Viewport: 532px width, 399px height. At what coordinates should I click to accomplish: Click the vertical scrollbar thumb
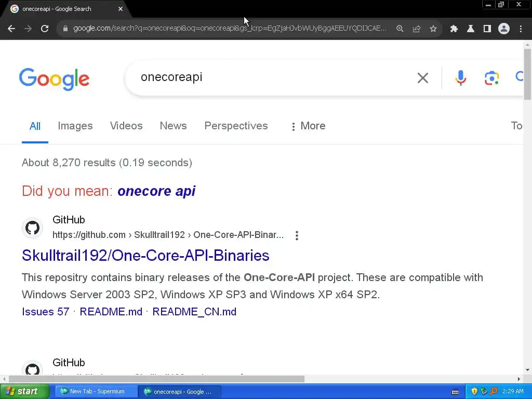pos(527,74)
